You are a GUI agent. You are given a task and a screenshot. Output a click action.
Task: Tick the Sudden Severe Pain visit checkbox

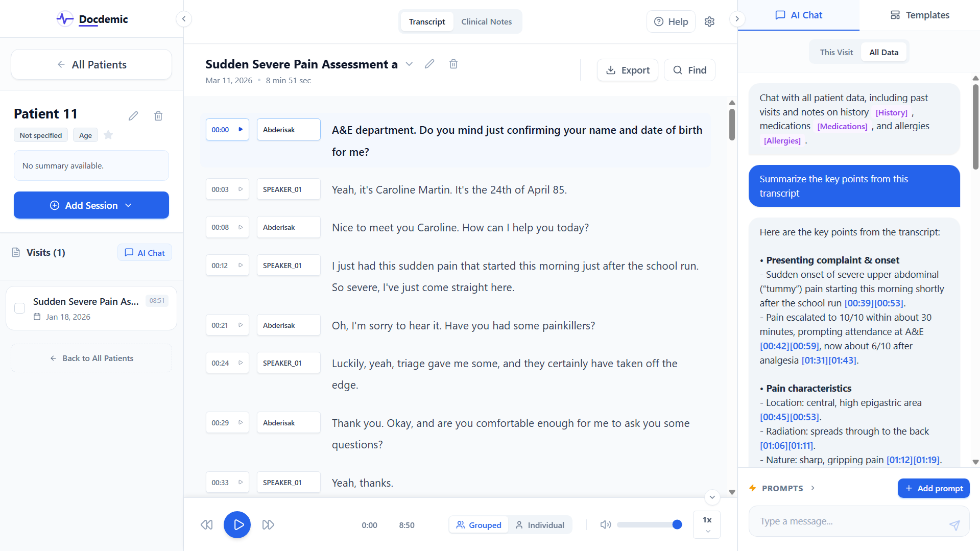[x=20, y=308]
